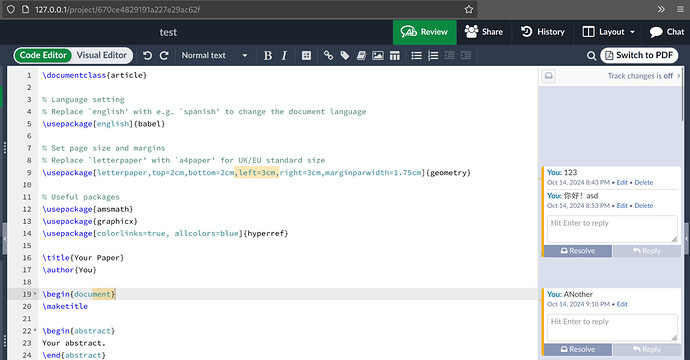The width and height of the screenshot is (690, 360).
Task: Delete the '123' comment
Action: (x=644, y=182)
